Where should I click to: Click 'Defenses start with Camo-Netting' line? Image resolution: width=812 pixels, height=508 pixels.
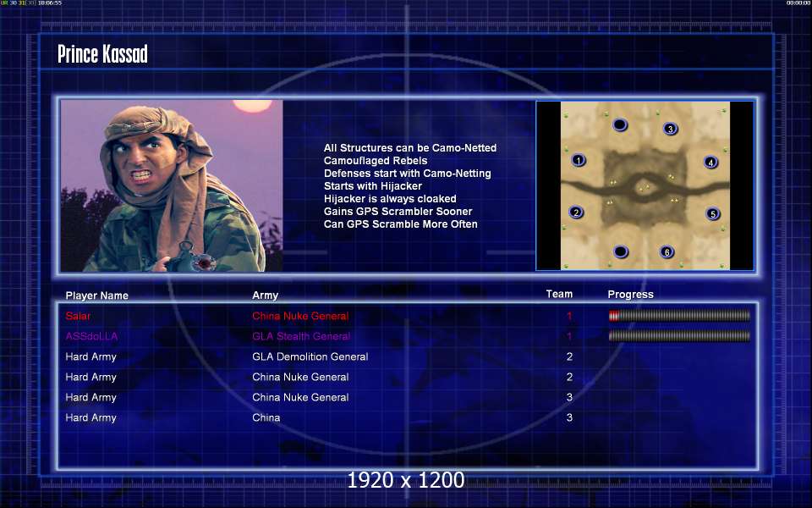coord(408,173)
